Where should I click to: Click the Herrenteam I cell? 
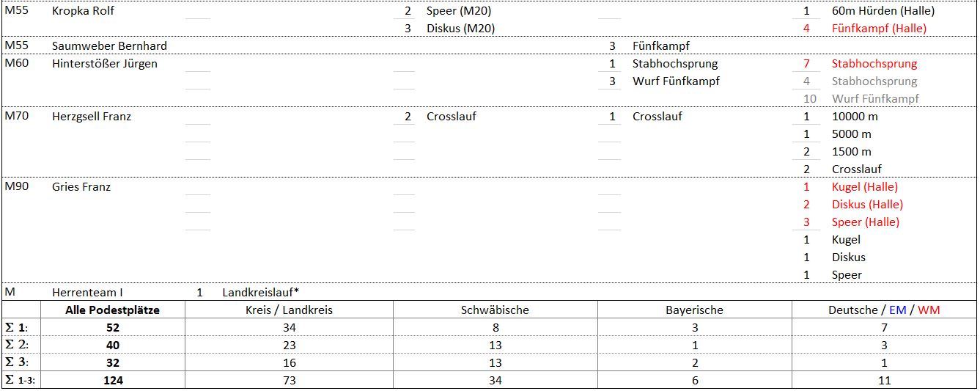click(x=87, y=292)
